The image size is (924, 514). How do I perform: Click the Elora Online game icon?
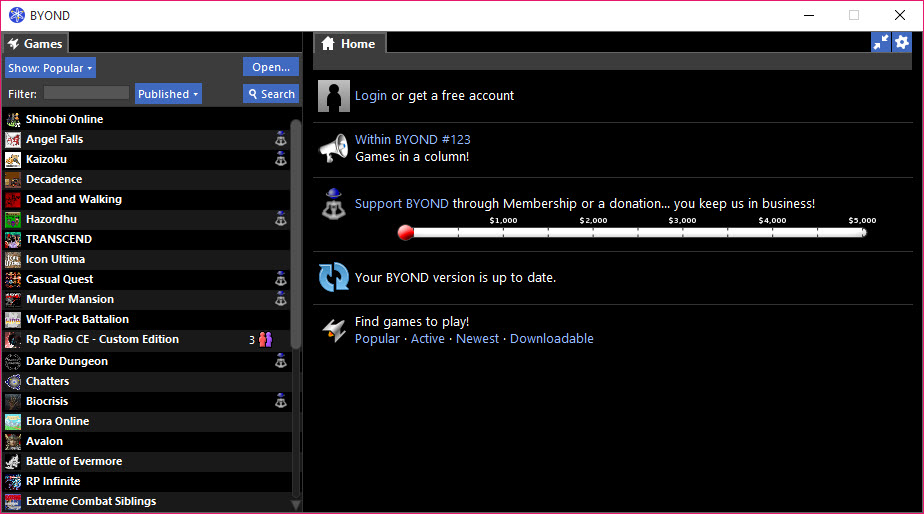(x=13, y=421)
